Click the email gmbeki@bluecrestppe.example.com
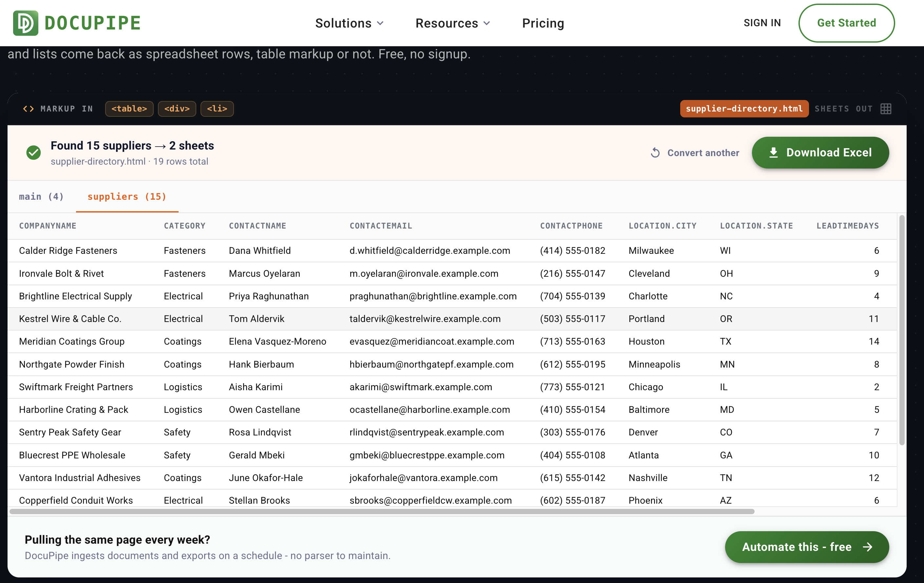Image resolution: width=924 pixels, height=583 pixels. (x=427, y=455)
